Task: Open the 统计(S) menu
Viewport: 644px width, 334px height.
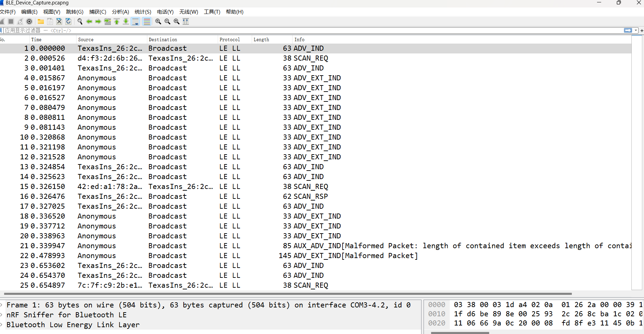Action: 143,12
